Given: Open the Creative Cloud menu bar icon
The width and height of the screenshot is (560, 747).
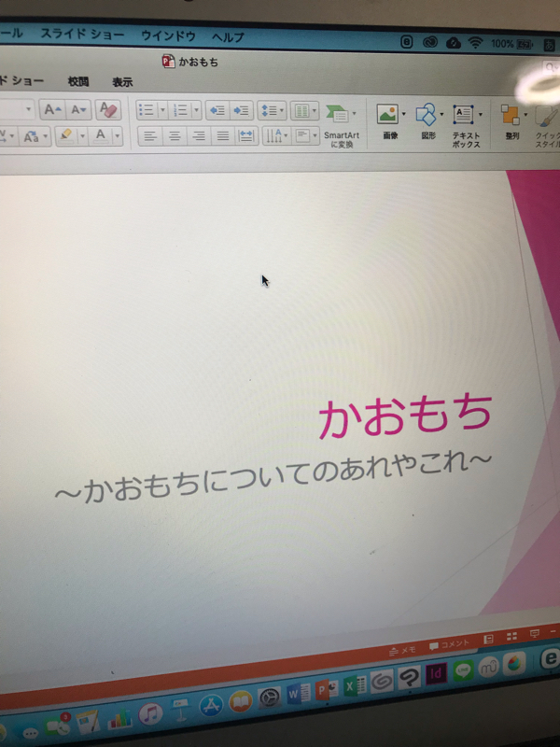Looking at the screenshot, I should coord(430,42).
